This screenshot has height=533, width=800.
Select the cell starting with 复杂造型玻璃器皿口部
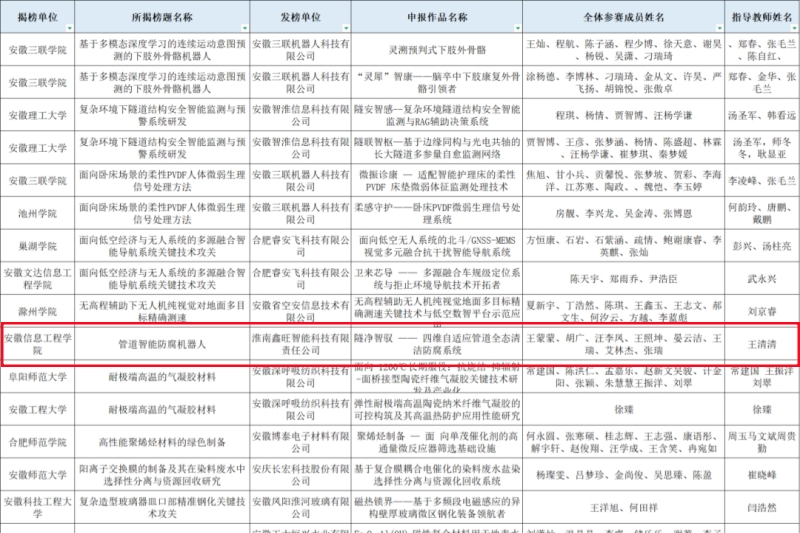click(162, 507)
